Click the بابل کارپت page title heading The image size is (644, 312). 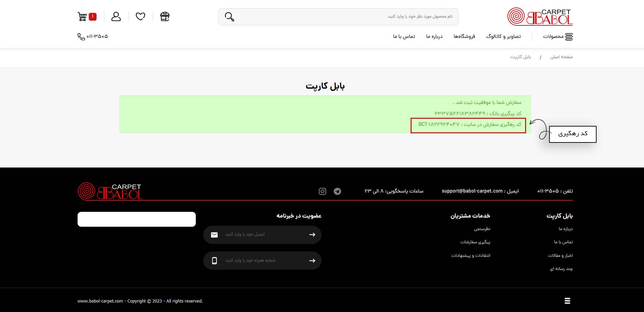(325, 86)
